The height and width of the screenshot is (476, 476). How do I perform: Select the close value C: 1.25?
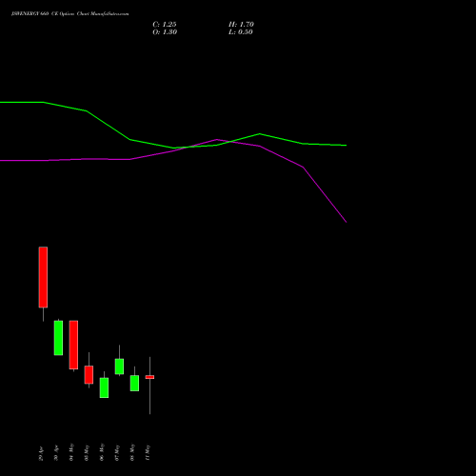pos(165,25)
